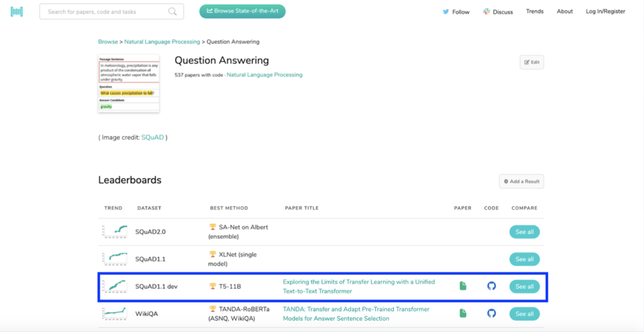Viewport: 644px width, 332px height.
Task: Open About in the top navigation
Action: [565, 11]
